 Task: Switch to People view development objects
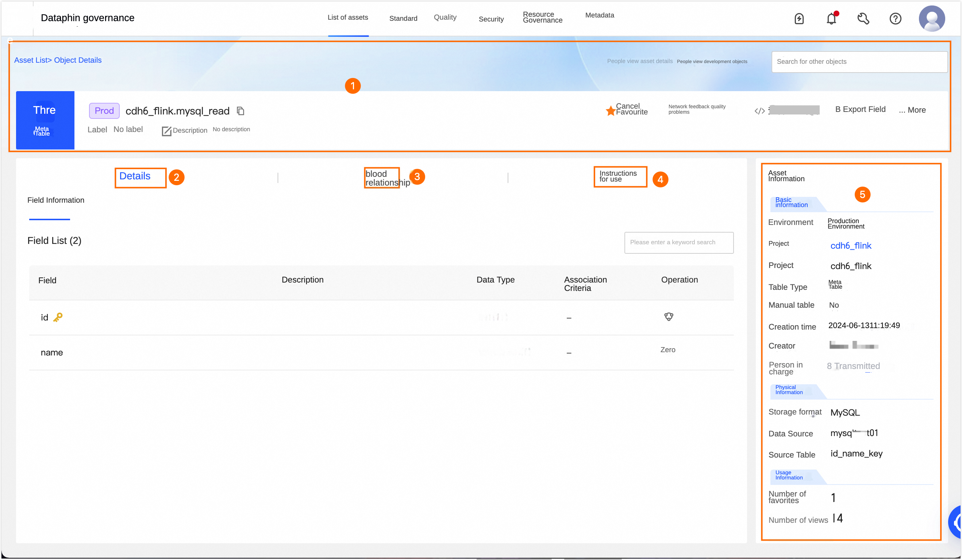[x=712, y=61]
